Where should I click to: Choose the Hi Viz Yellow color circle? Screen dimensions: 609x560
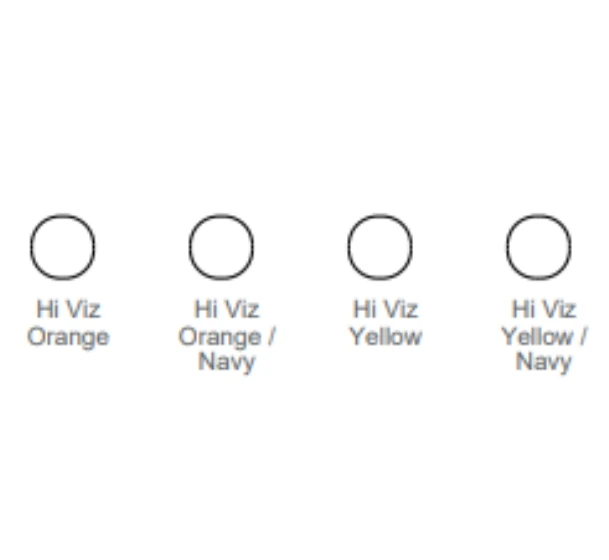pyautogui.click(x=380, y=247)
